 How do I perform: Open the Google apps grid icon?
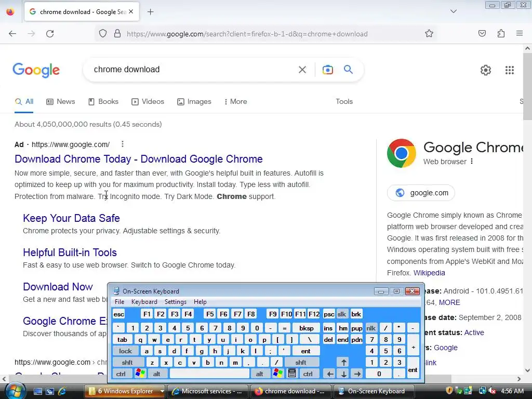tap(509, 70)
